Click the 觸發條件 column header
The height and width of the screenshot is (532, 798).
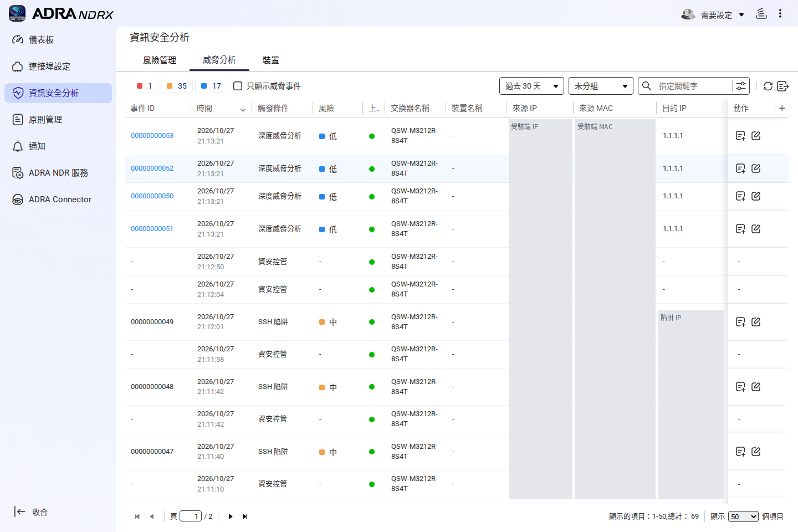click(273, 108)
